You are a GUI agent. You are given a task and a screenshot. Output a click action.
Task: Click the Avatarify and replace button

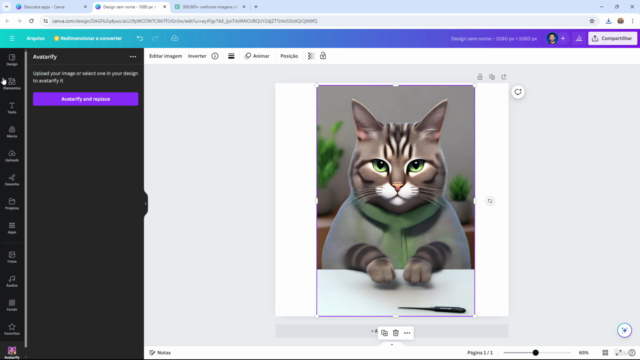coord(86,99)
